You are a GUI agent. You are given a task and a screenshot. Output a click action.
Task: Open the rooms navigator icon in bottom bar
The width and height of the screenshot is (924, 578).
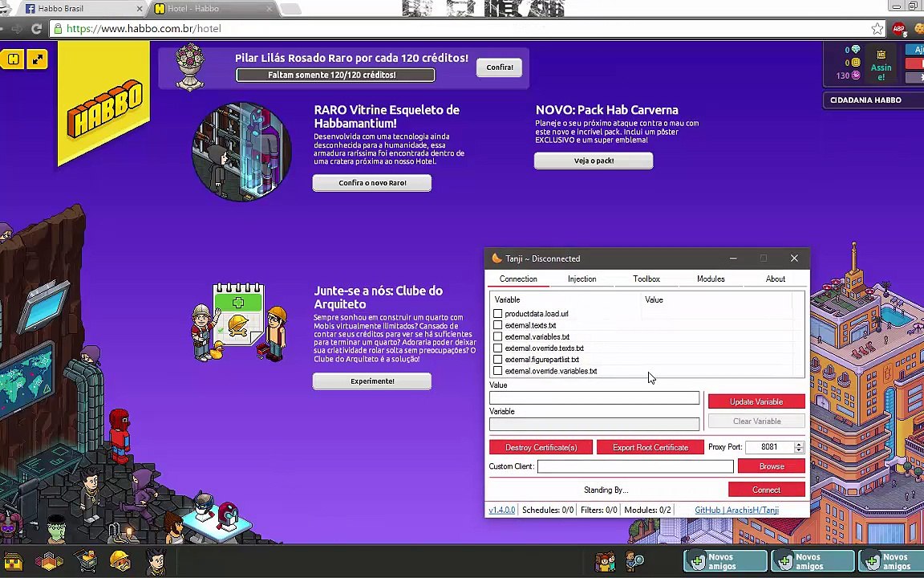(x=49, y=561)
